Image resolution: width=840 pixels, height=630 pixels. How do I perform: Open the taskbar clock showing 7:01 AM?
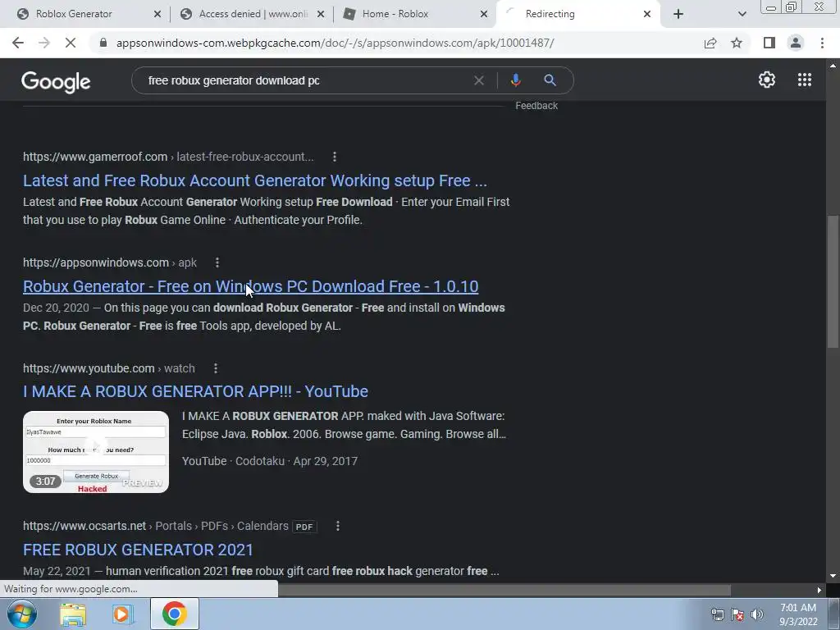point(798,614)
